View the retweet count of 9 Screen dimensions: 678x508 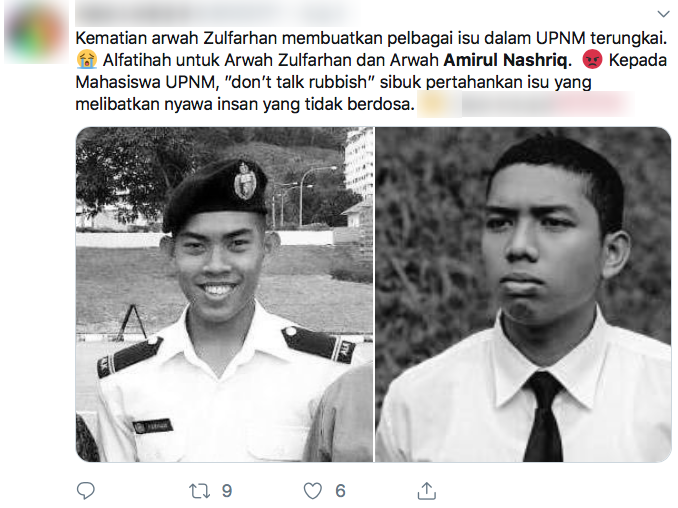[x=227, y=491]
